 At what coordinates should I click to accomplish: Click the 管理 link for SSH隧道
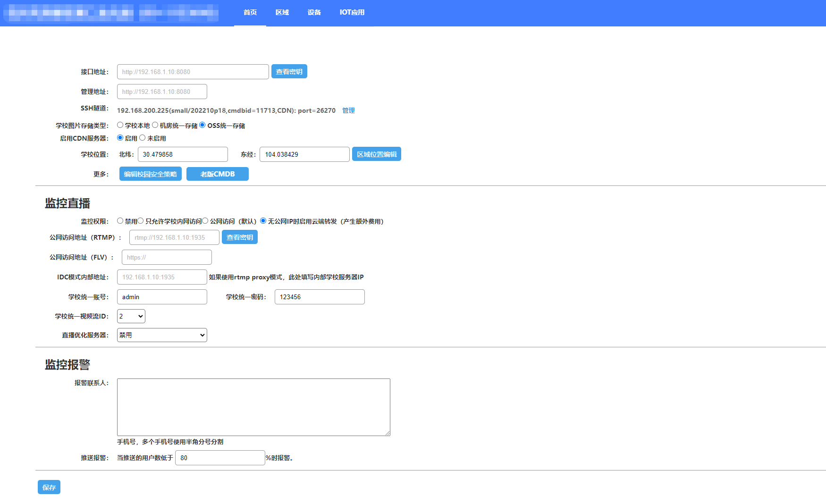click(348, 110)
